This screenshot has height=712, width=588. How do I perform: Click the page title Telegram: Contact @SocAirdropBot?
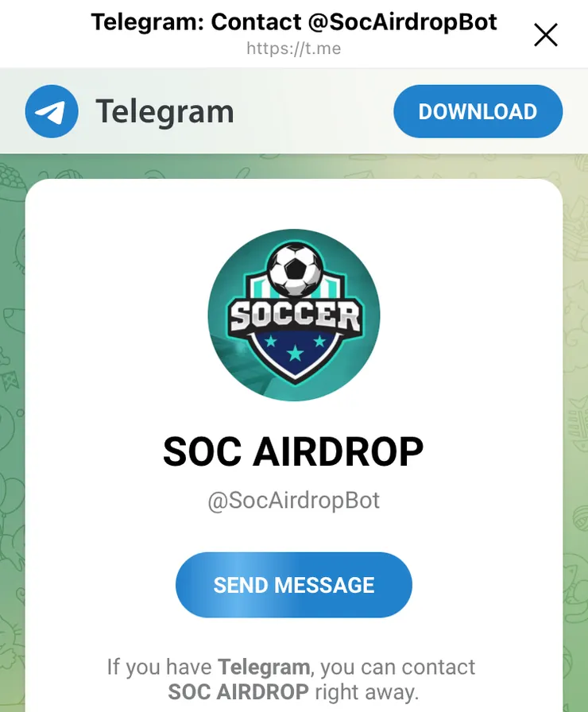pos(294,21)
